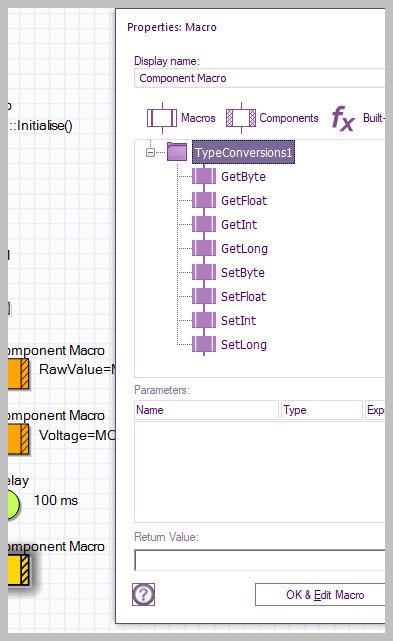Click the Type column header
Image resolution: width=393 pixels, height=641 pixels.
tap(322, 410)
